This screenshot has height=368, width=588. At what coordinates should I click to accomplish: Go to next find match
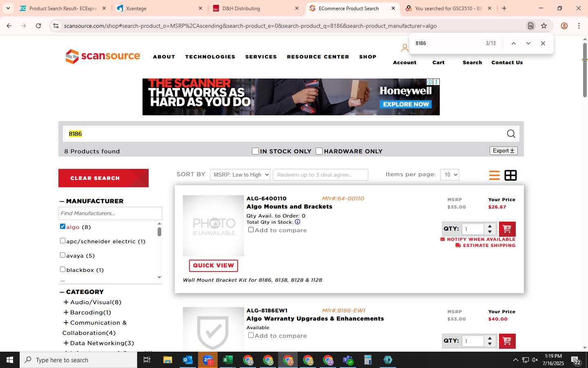tap(528, 43)
